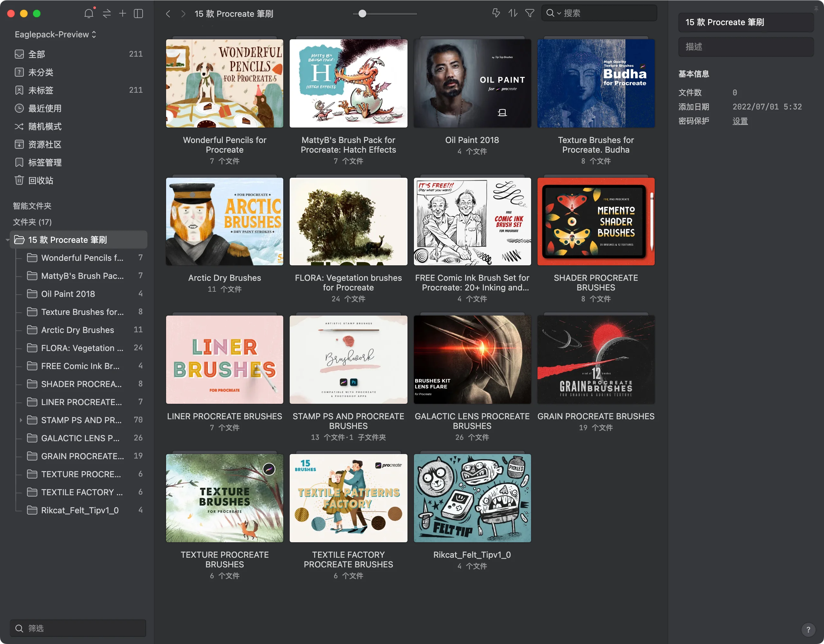
Task: Open the sort order arrows icon
Action: pos(513,13)
